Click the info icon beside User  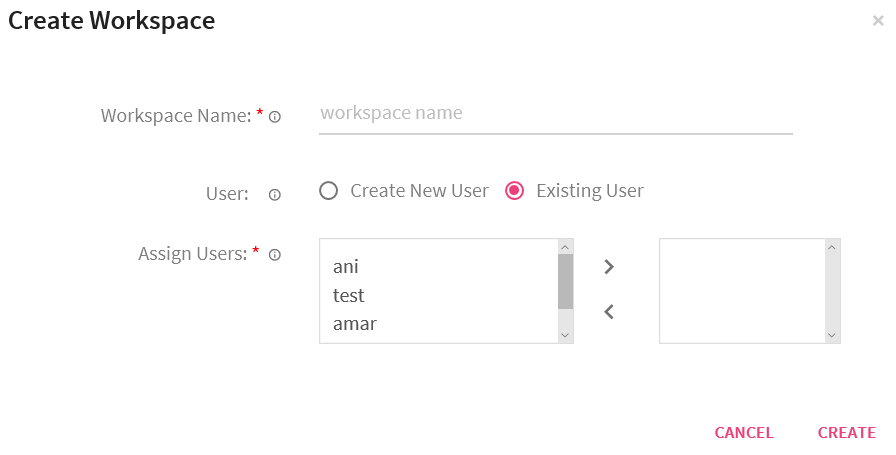tap(275, 195)
